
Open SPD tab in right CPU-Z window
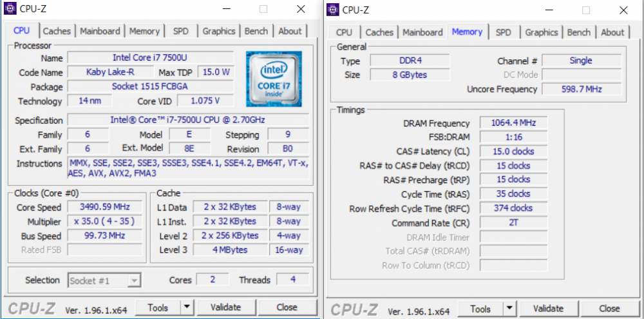[503, 32]
